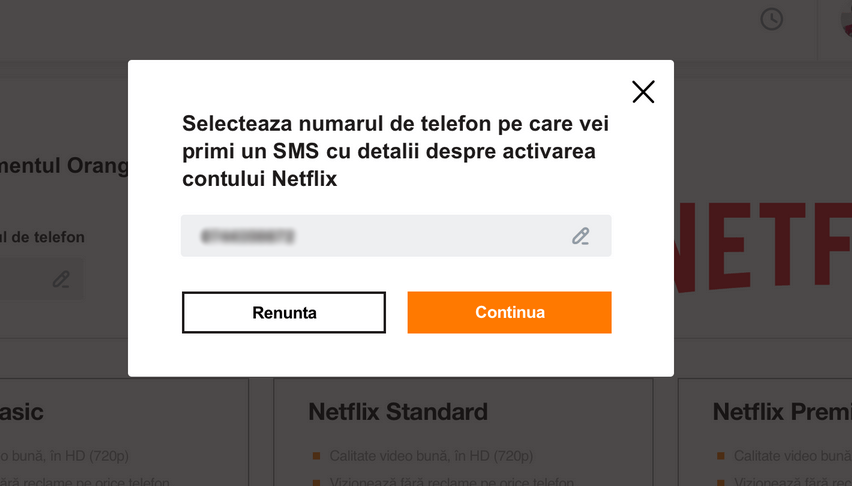Close the Netflix SMS dialog with the X

point(643,92)
